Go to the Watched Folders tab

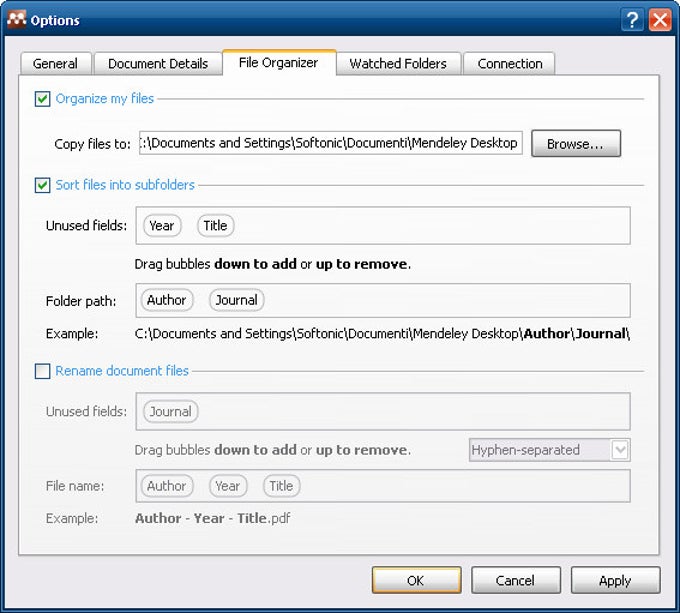398,63
